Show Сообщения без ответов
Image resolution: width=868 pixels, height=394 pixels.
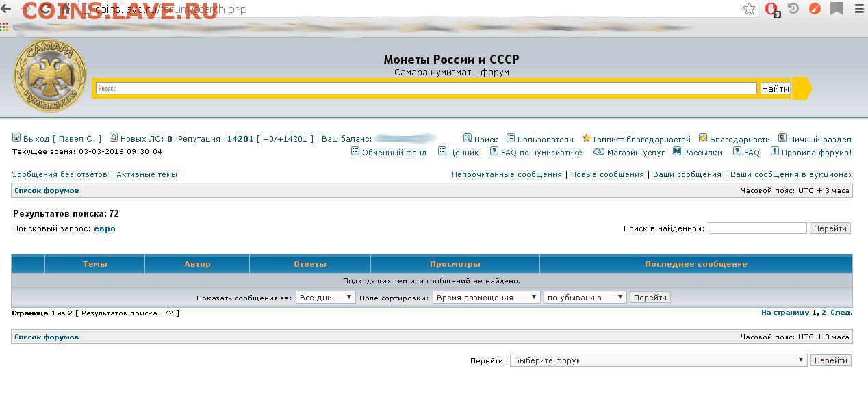pyautogui.click(x=60, y=174)
